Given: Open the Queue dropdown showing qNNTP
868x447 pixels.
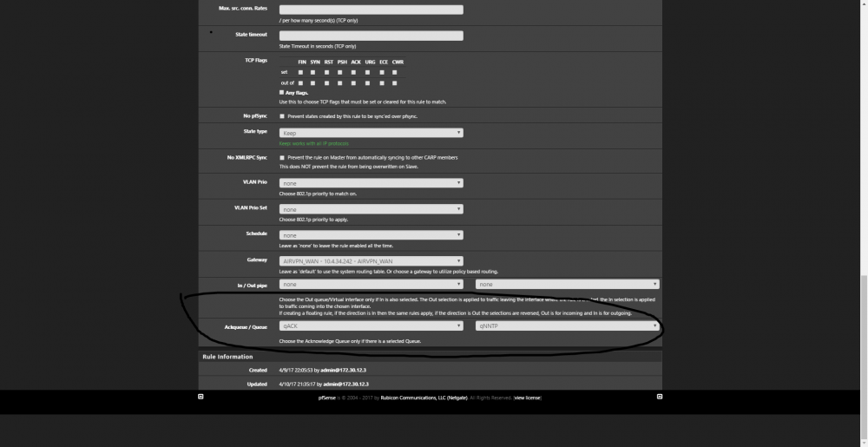Looking at the screenshot, I should 568,325.
